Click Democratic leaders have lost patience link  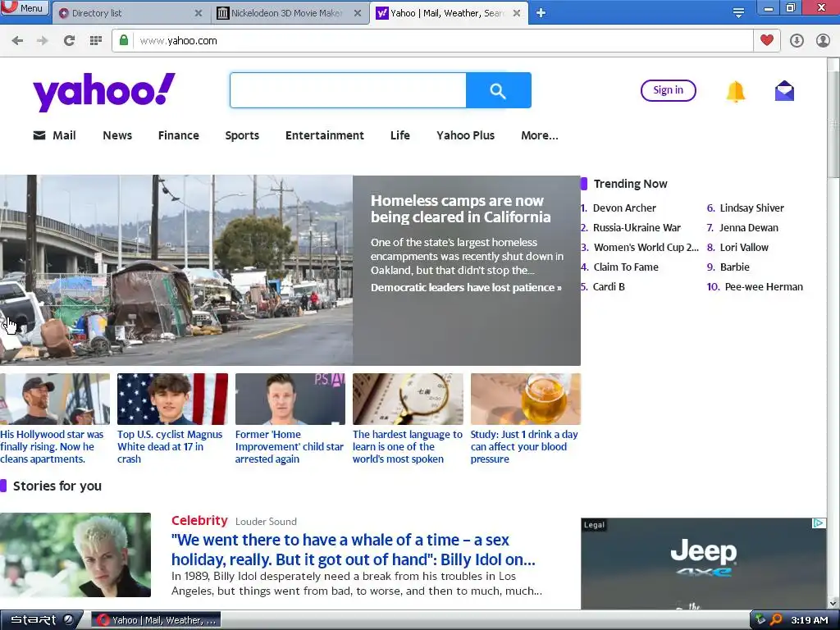[x=466, y=288]
